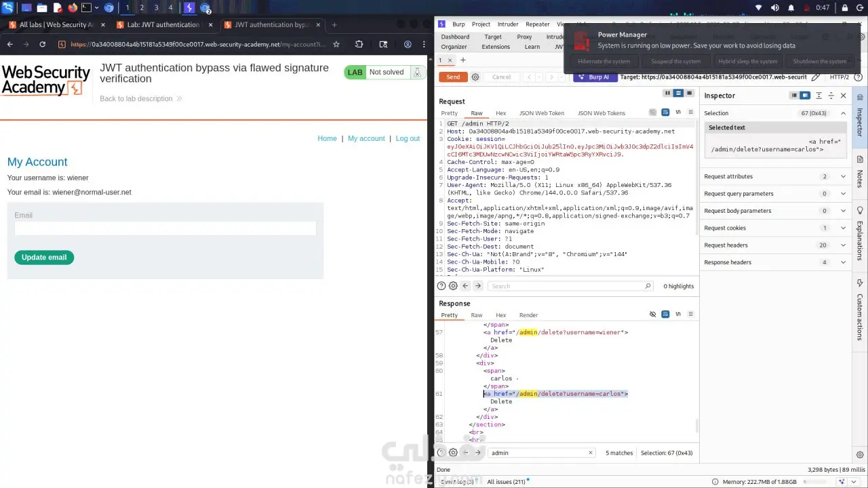The image size is (868, 488).
Task: Open the Notes side panel
Action: click(860, 171)
